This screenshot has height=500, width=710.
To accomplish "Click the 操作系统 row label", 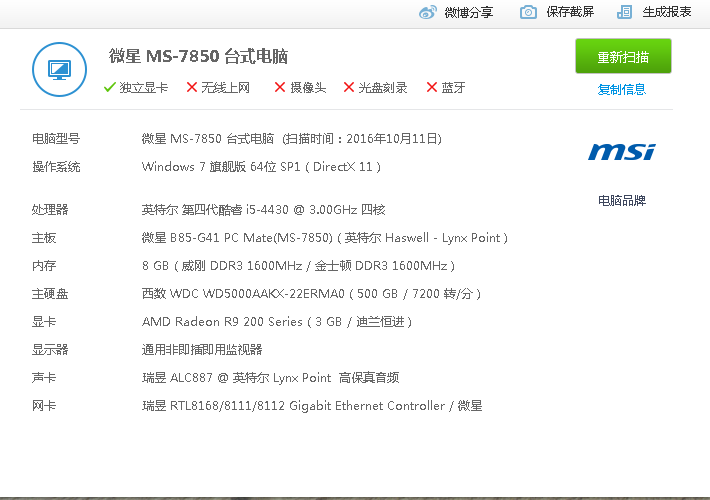I will [56, 167].
